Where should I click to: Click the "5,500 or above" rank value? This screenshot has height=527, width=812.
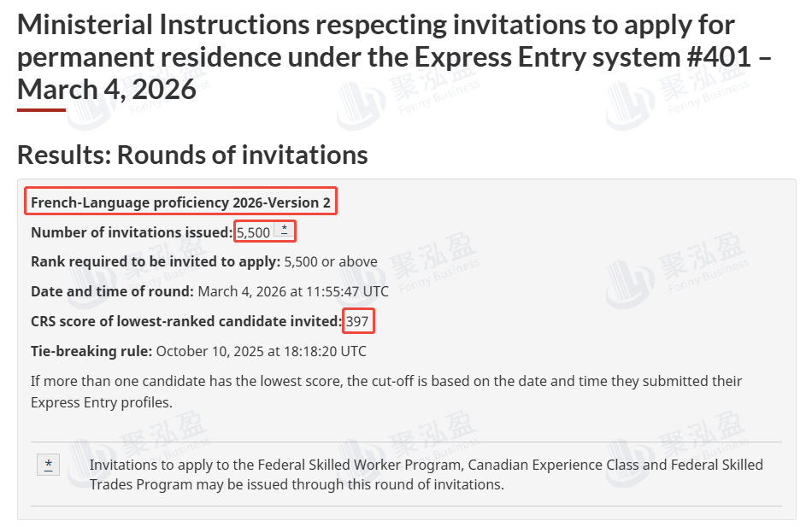coord(331,261)
